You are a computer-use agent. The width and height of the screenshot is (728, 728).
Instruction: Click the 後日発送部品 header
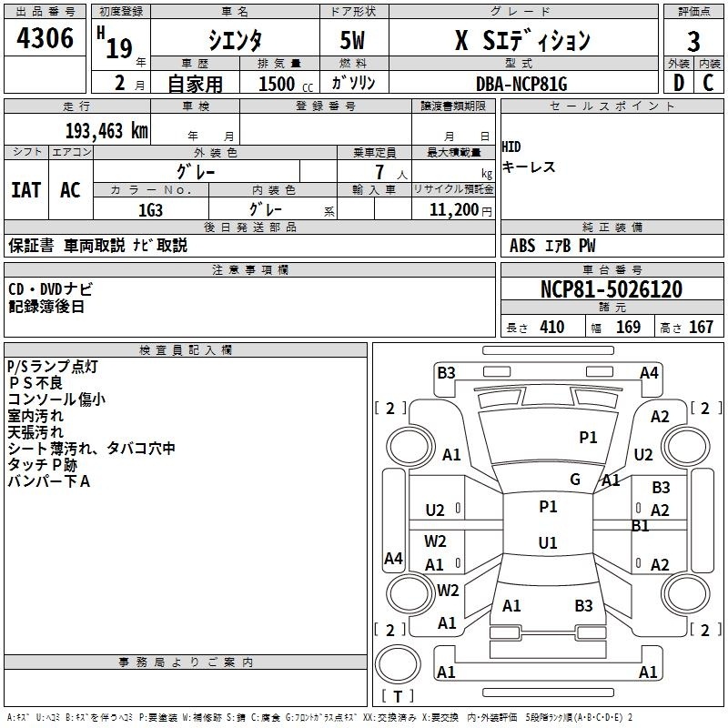[x=249, y=227]
